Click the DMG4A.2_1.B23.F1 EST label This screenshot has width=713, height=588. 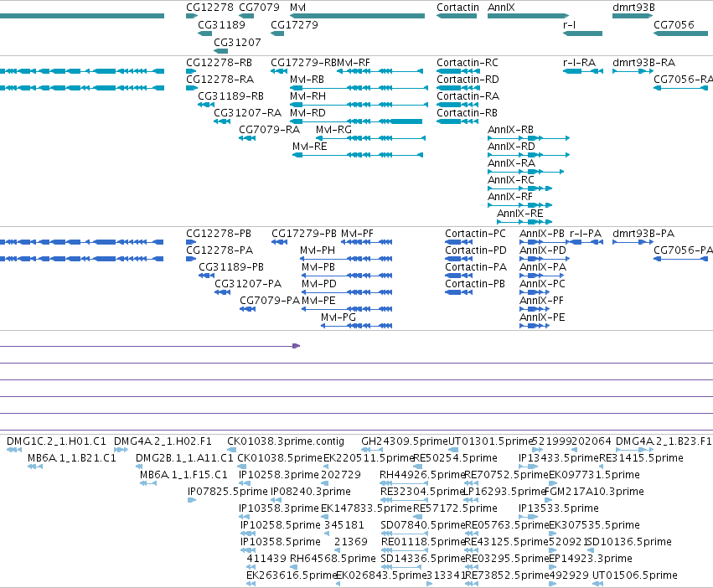(x=664, y=441)
